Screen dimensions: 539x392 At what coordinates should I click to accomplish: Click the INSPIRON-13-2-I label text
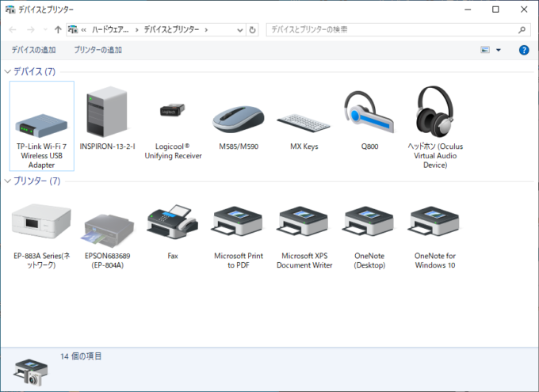point(107,147)
